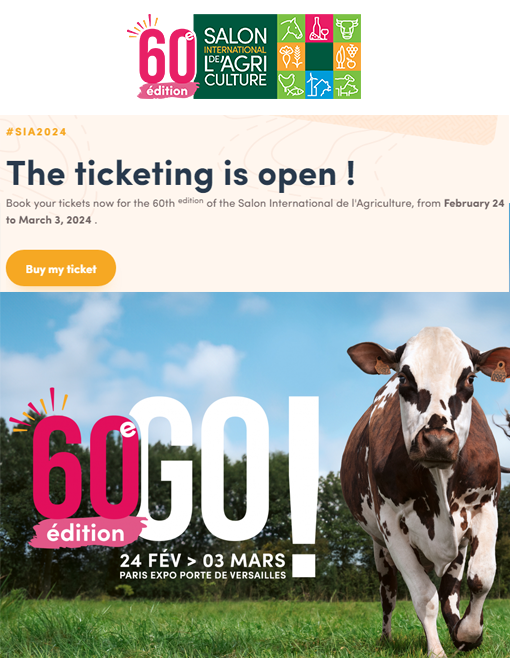Click the 24 FÉV > 03 MARS dates
510x658 pixels.
click(203, 561)
